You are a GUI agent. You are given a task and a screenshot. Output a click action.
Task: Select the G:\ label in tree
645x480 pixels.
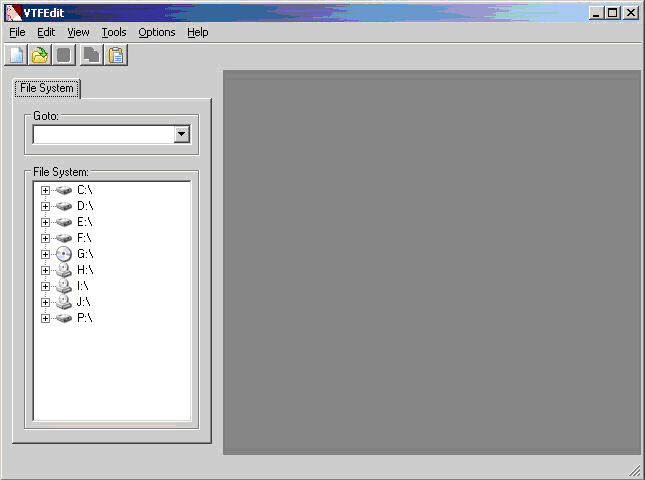(85, 254)
